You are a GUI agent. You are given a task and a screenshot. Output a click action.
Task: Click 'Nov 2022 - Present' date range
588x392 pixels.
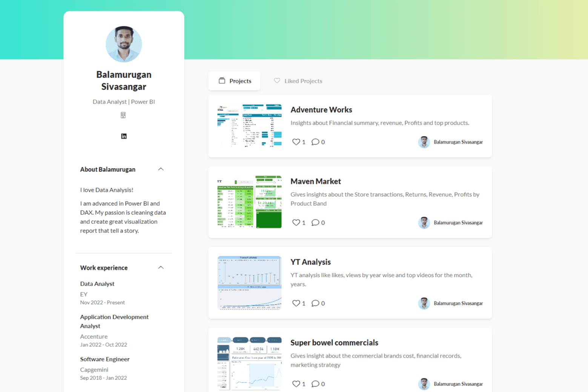tap(102, 303)
